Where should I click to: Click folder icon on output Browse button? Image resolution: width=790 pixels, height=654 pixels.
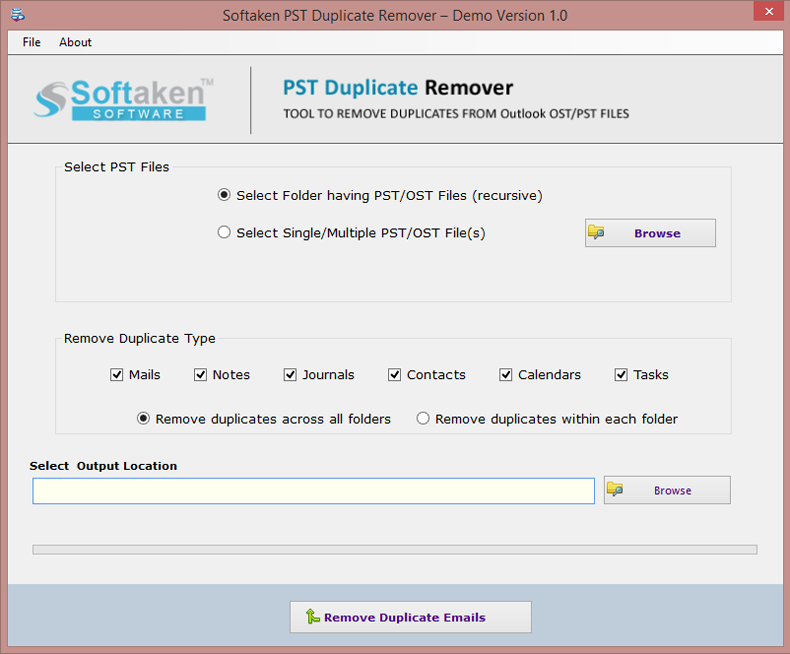click(615, 490)
